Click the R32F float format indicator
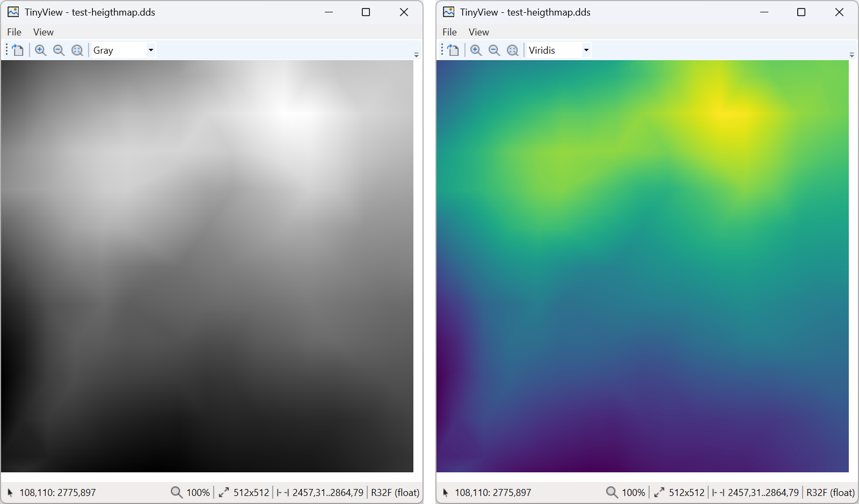The width and height of the screenshot is (859, 504). pyautogui.click(x=395, y=492)
